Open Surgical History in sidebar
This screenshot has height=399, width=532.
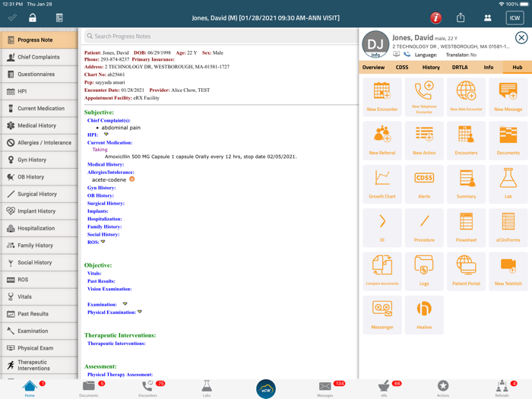[39, 194]
